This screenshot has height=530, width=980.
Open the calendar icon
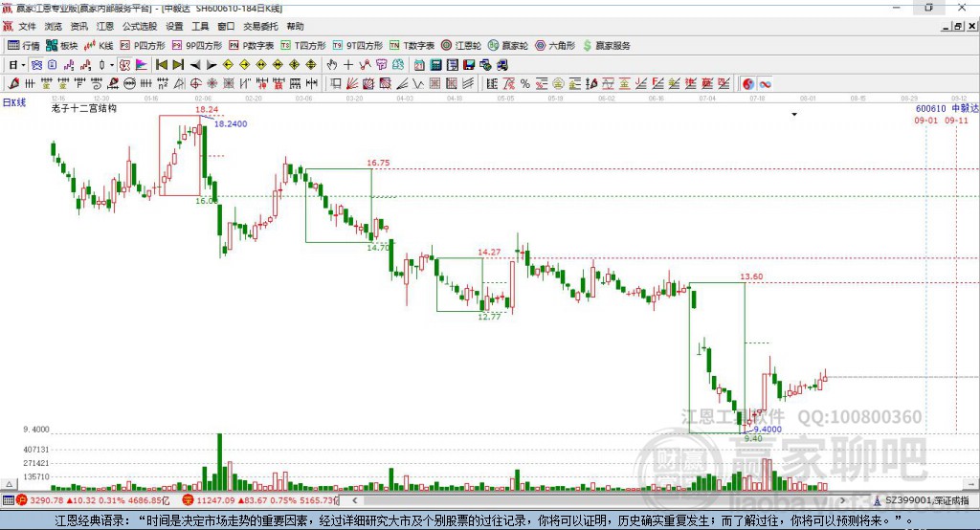click(419, 65)
